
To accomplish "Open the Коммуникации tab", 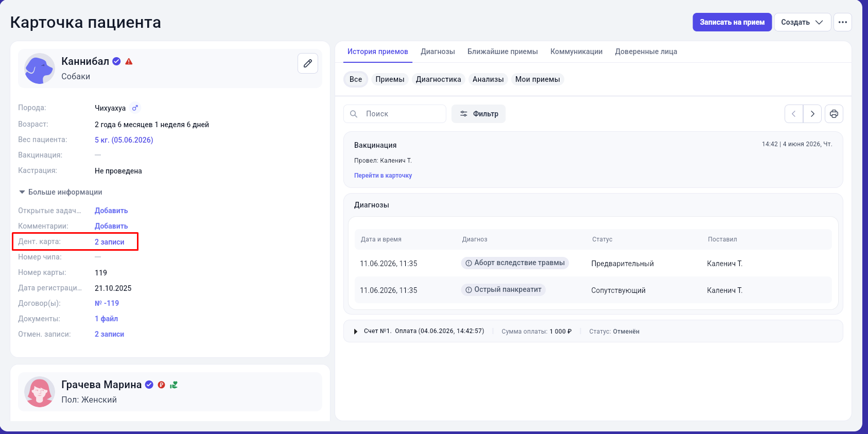I will (576, 51).
